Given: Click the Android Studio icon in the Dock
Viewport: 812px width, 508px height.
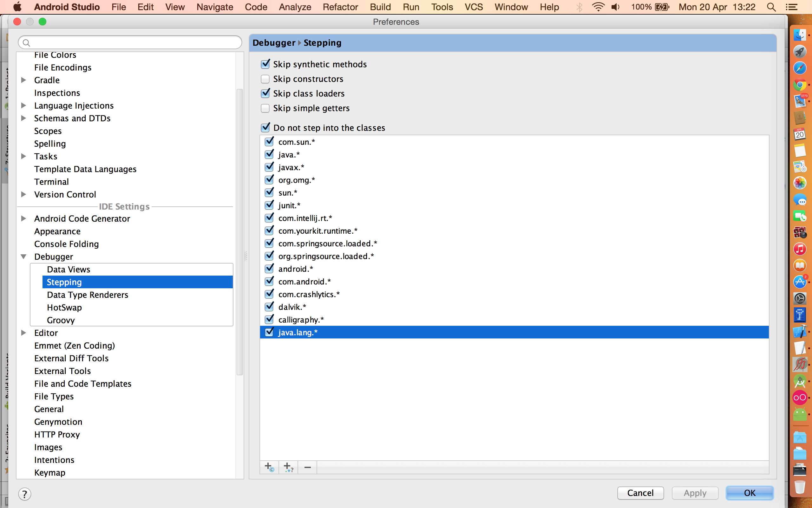Looking at the screenshot, I should (x=800, y=381).
